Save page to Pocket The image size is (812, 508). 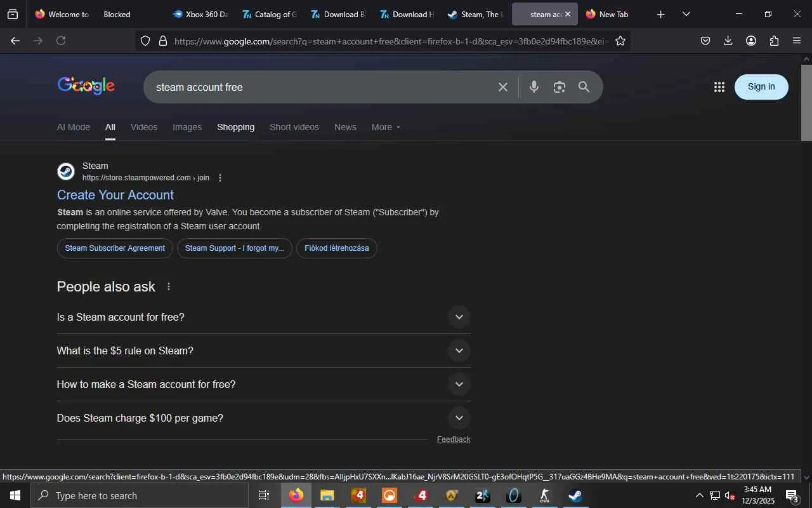pos(705,41)
